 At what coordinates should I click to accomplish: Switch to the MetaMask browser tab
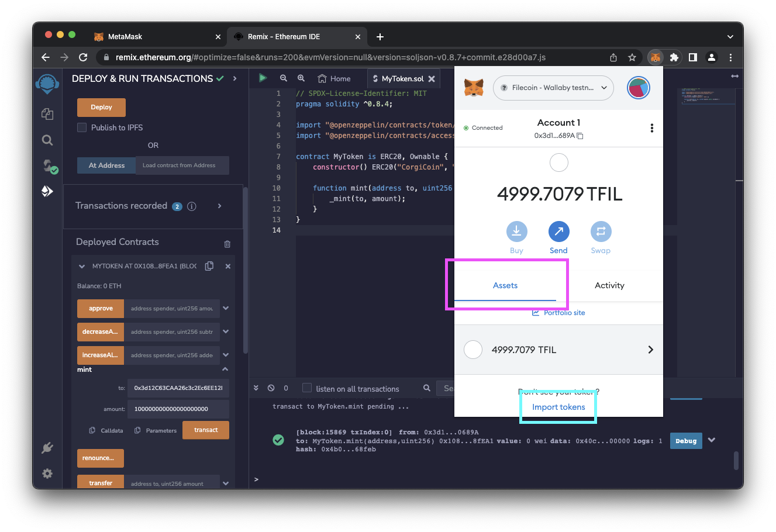(156, 36)
